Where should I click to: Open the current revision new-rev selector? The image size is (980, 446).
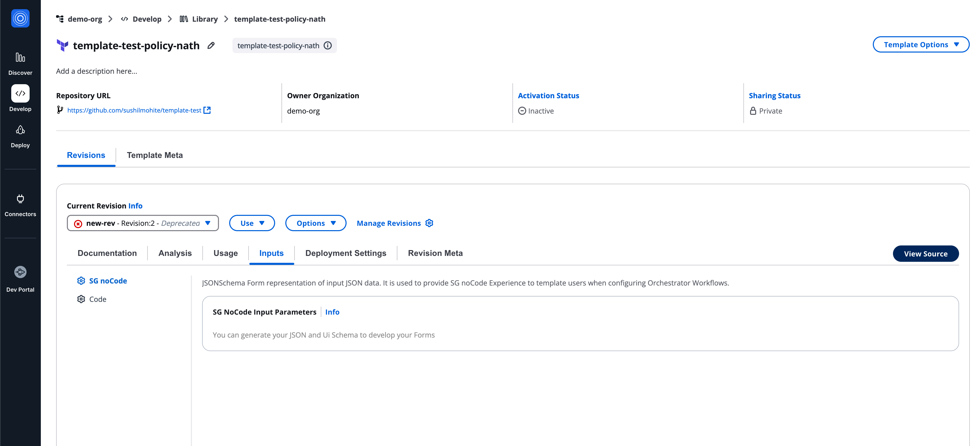tap(143, 223)
